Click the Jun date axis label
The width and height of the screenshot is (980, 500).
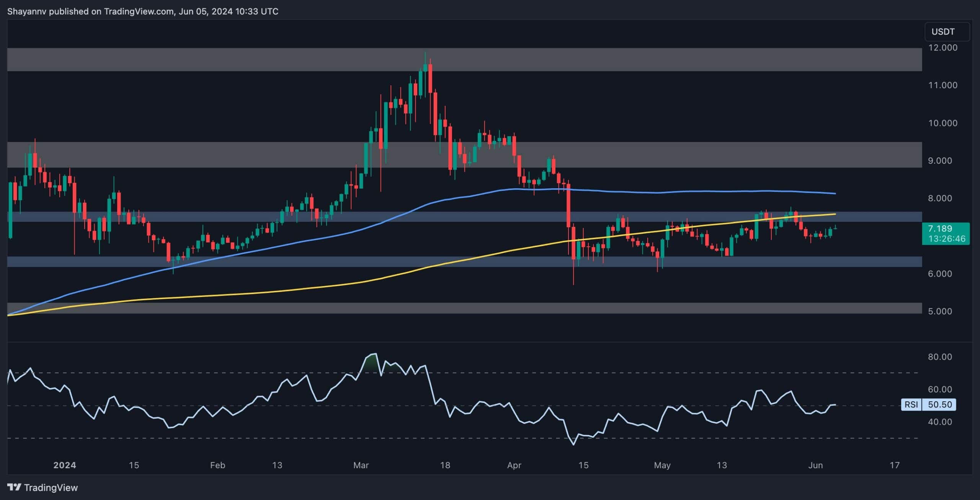(x=815, y=465)
